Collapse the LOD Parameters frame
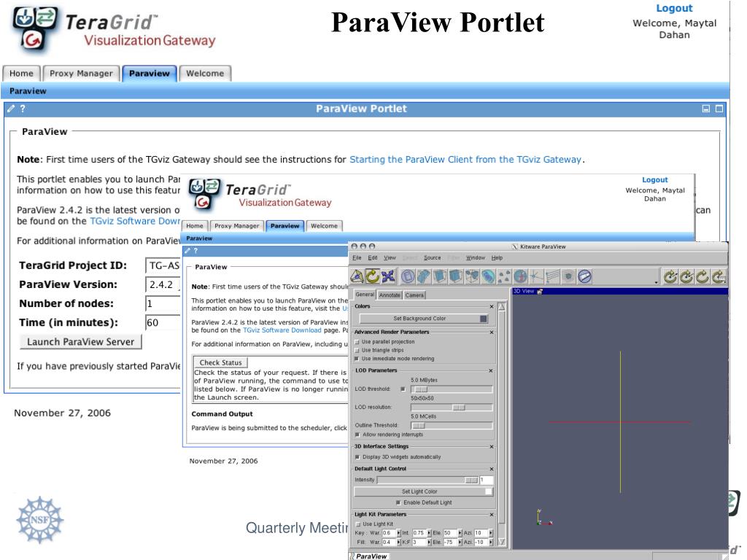This screenshot has width=747, height=560. [x=491, y=371]
